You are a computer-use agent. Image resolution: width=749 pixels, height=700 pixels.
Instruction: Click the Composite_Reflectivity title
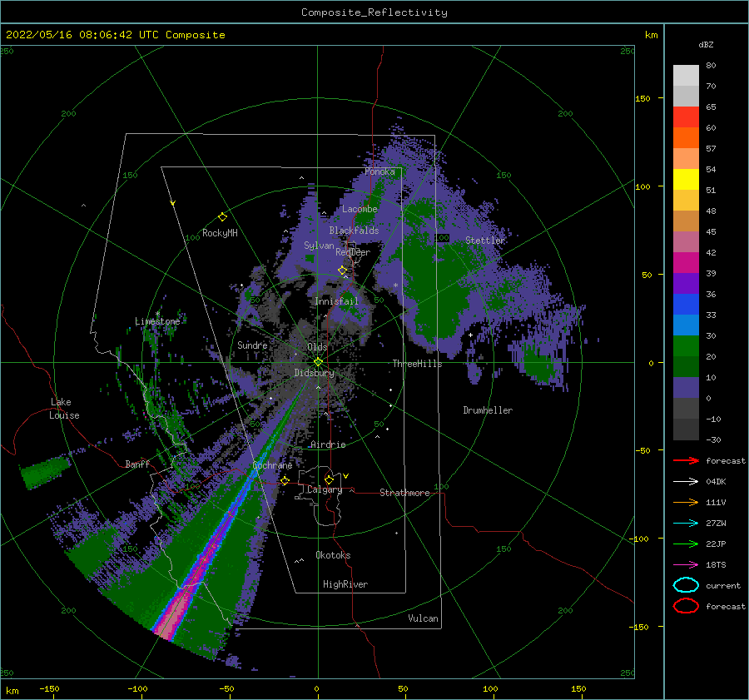pyautogui.click(x=374, y=12)
